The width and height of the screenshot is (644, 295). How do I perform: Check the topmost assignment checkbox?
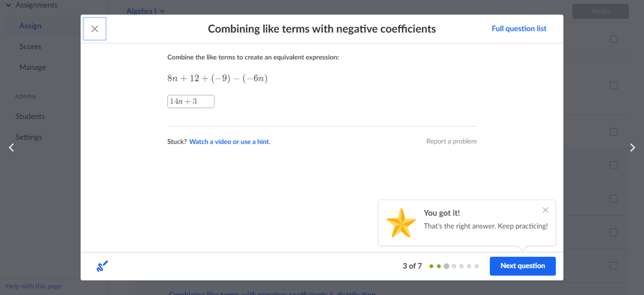tap(613, 39)
